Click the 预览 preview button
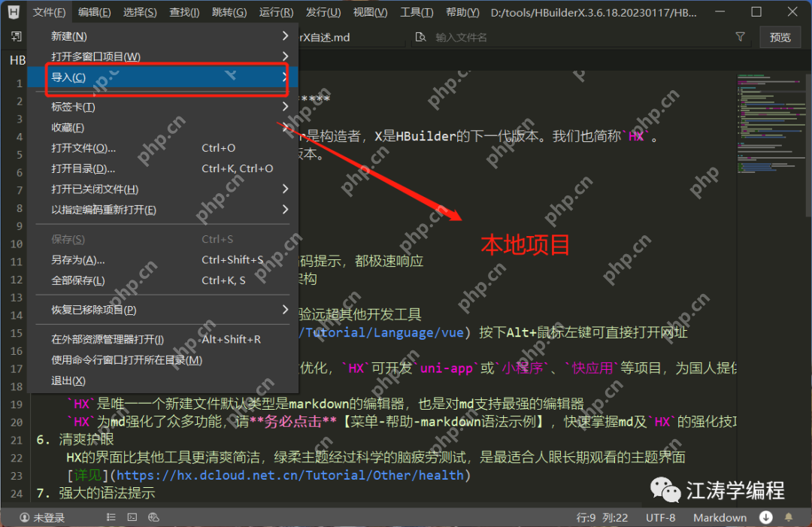The image size is (812, 527). pos(780,37)
